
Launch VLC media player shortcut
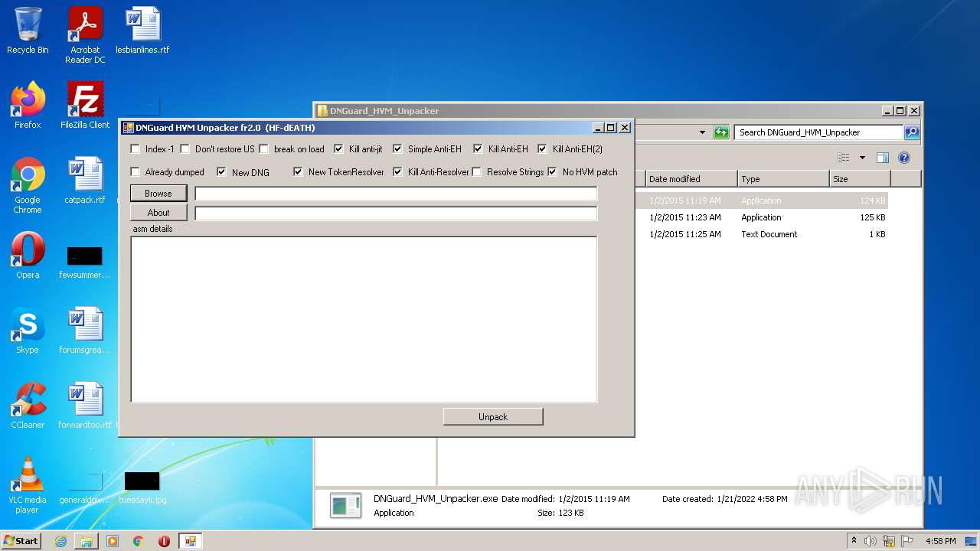[28, 485]
